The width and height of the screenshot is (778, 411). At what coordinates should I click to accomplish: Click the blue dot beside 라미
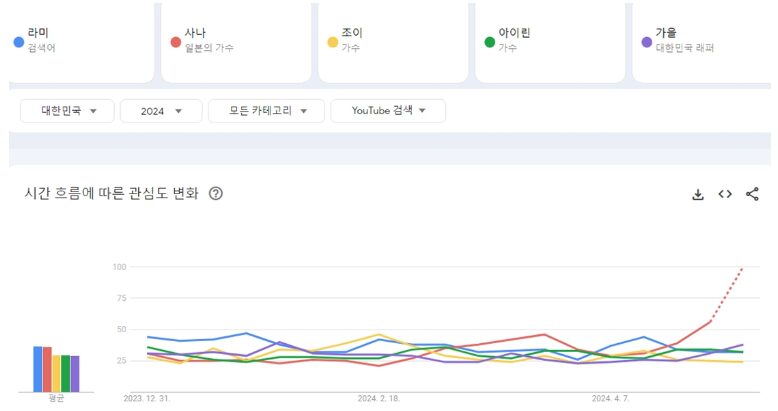pos(19,42)
